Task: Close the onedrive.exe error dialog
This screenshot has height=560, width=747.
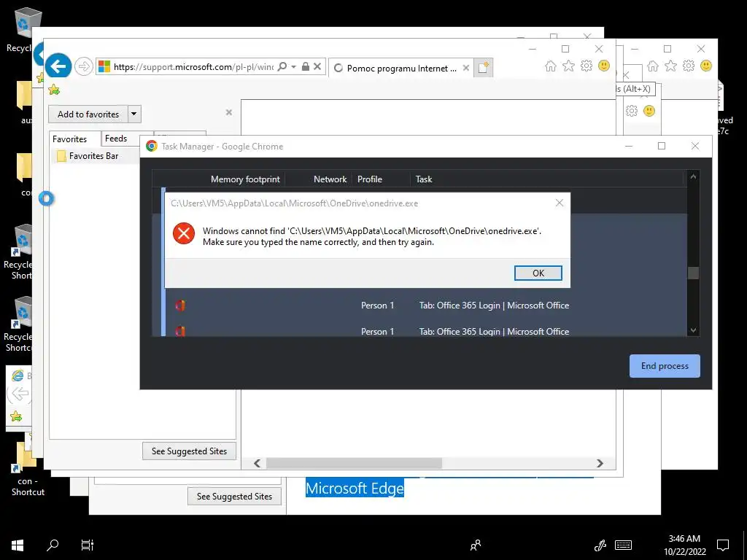Action: (x=560, y=203)
